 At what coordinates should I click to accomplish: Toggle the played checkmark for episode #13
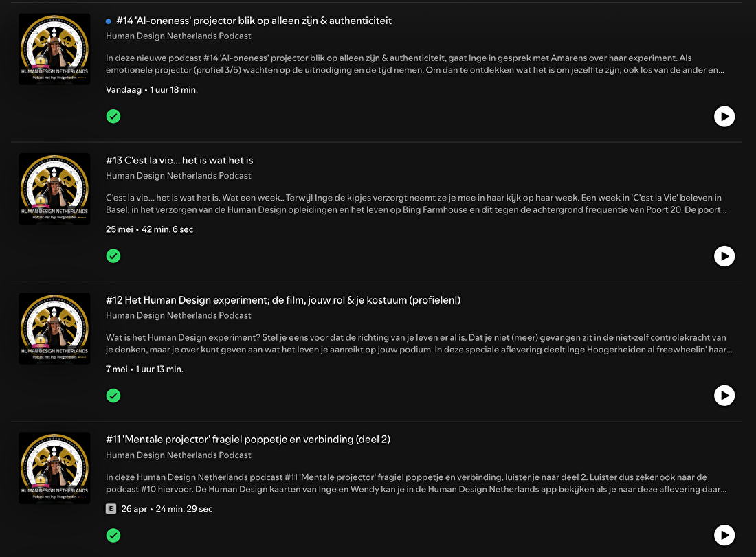point(113,256)
